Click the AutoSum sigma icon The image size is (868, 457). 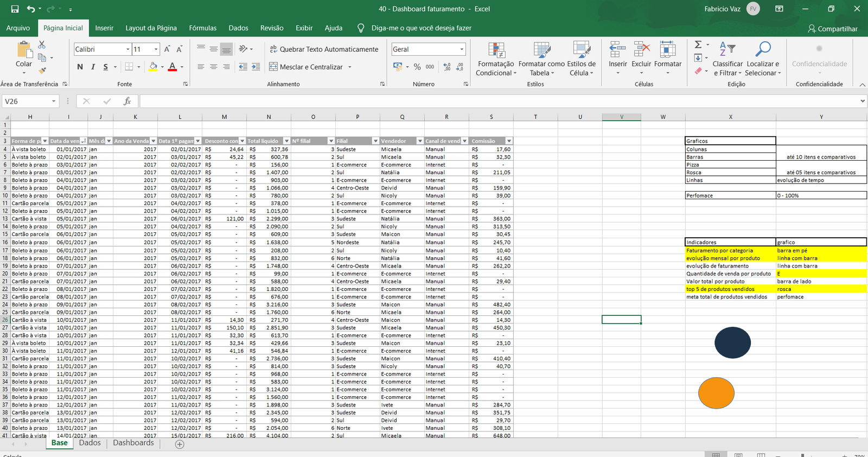(x=698, y=45)
